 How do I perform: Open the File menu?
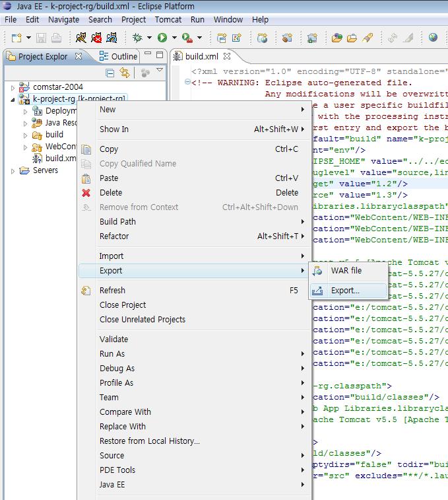pos(11,19)
